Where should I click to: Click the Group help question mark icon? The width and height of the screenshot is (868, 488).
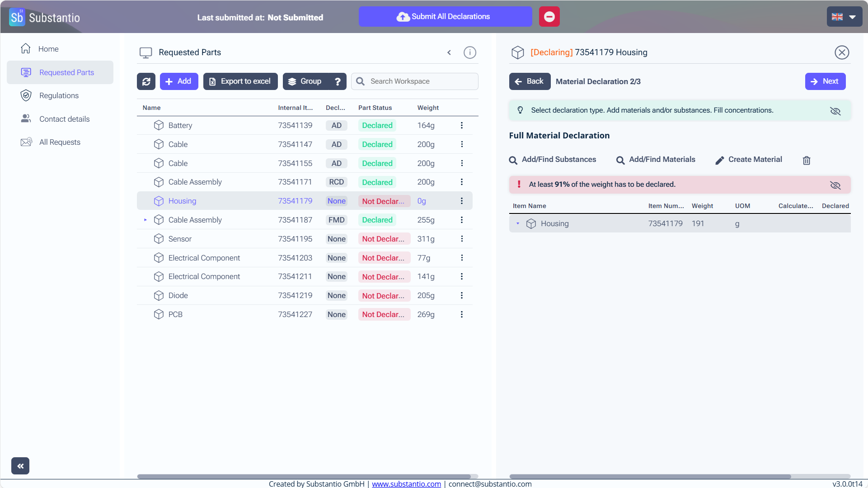tap(338, 81)
